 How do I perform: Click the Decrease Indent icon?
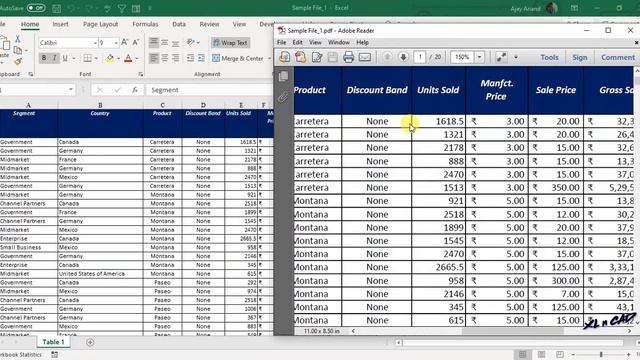pyautogui.click(x=190, y=58)
